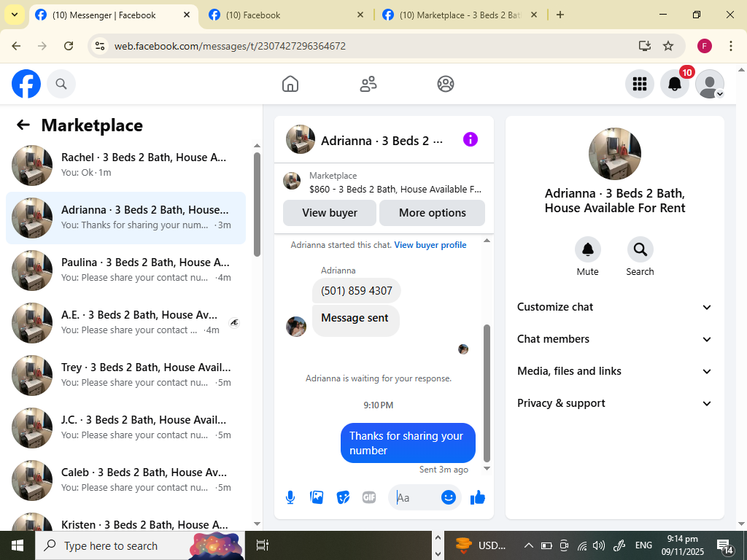
Task: Click the chat messages scrollbar
Action: coord(487,393)
